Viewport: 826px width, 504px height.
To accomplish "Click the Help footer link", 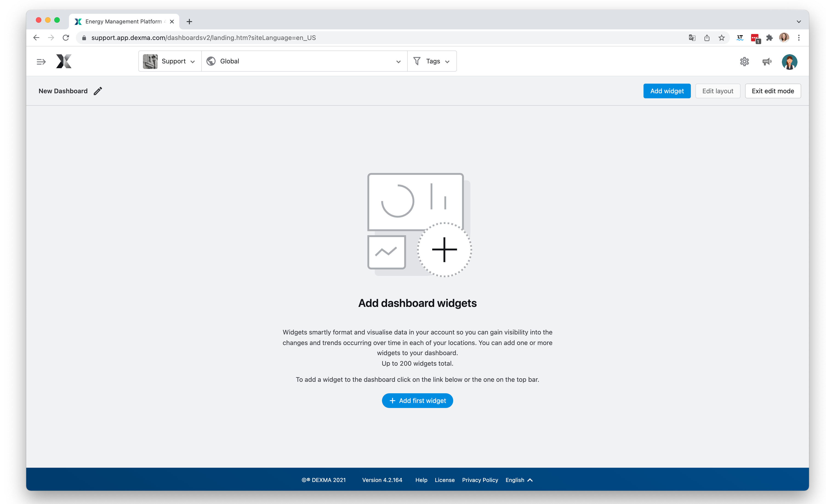I will 421,480.
